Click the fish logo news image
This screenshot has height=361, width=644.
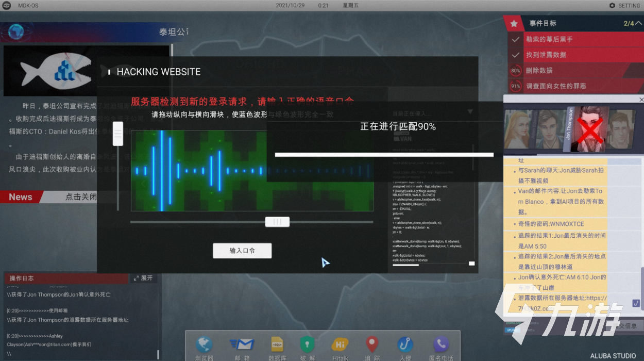pos(87,71)
